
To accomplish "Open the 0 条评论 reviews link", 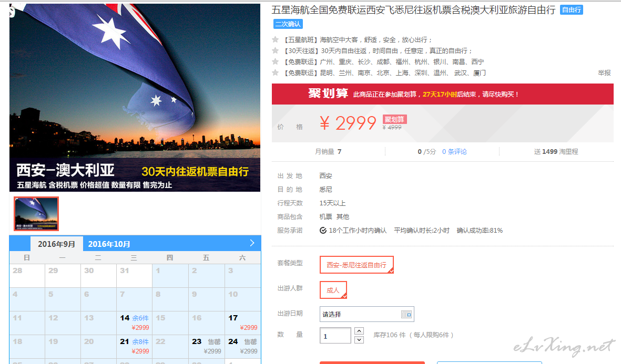I will click(x=454, y=151).
